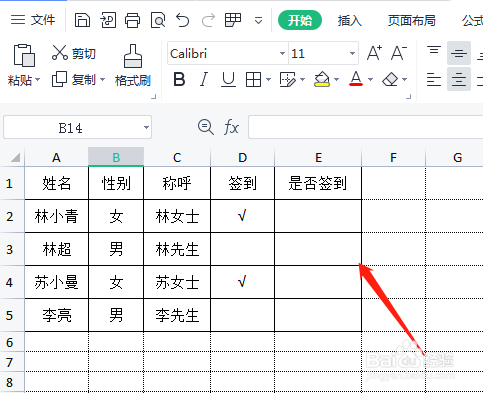The image size is (483, 393).
Task: Click the export/output file icon
Action: pos(108,20)
